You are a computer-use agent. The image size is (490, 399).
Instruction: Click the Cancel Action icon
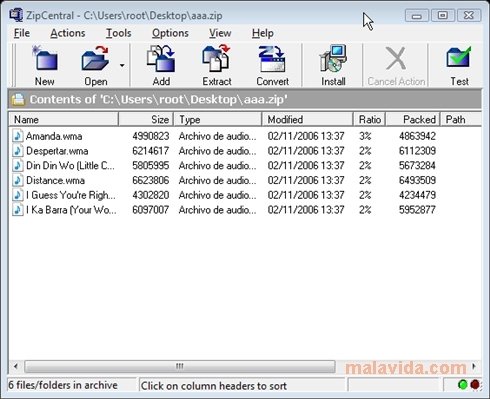[x=396, y=59]
